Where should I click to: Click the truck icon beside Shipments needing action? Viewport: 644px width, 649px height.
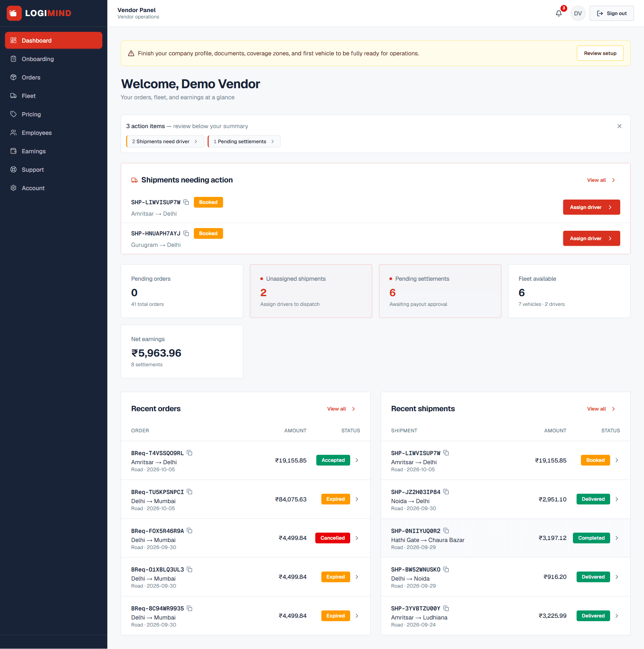click(x=135, y=180)
